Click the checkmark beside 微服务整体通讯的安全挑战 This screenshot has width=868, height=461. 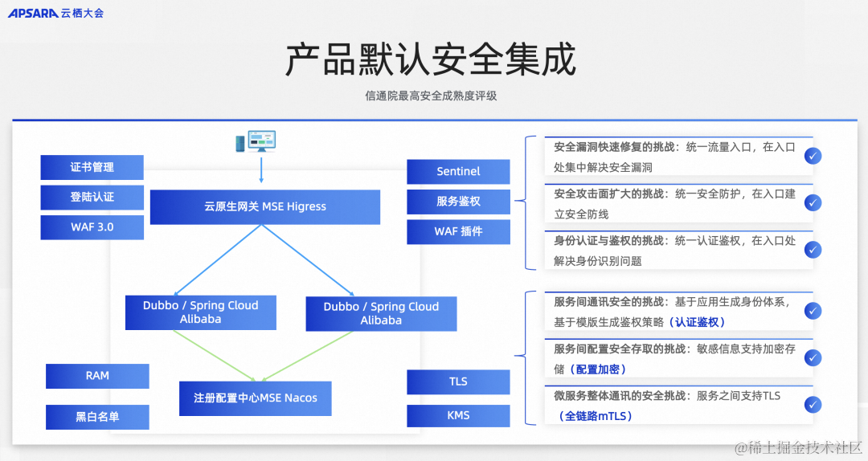(813, 405)
